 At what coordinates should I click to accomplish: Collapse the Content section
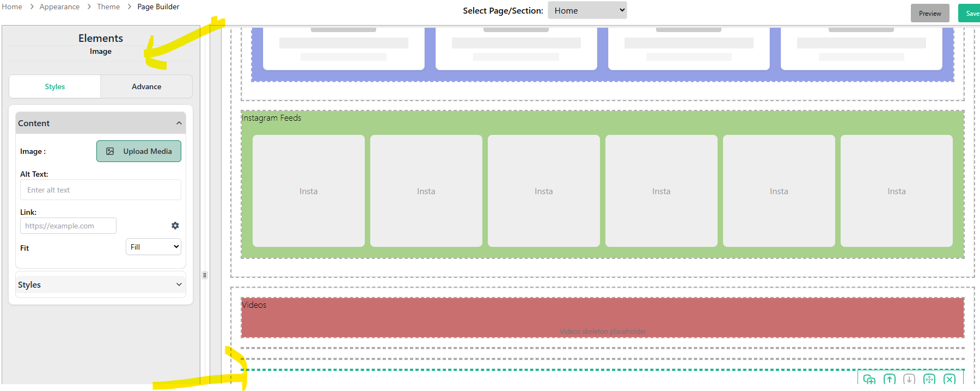tap(101, 123)
